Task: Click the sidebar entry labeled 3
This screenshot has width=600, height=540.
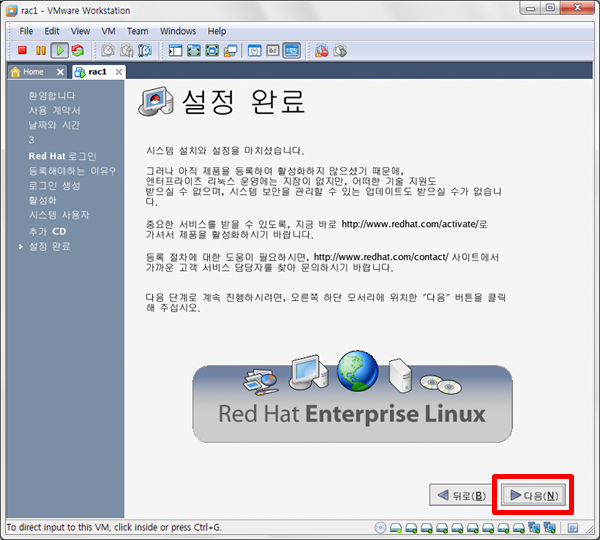Action: pos(31,140)
